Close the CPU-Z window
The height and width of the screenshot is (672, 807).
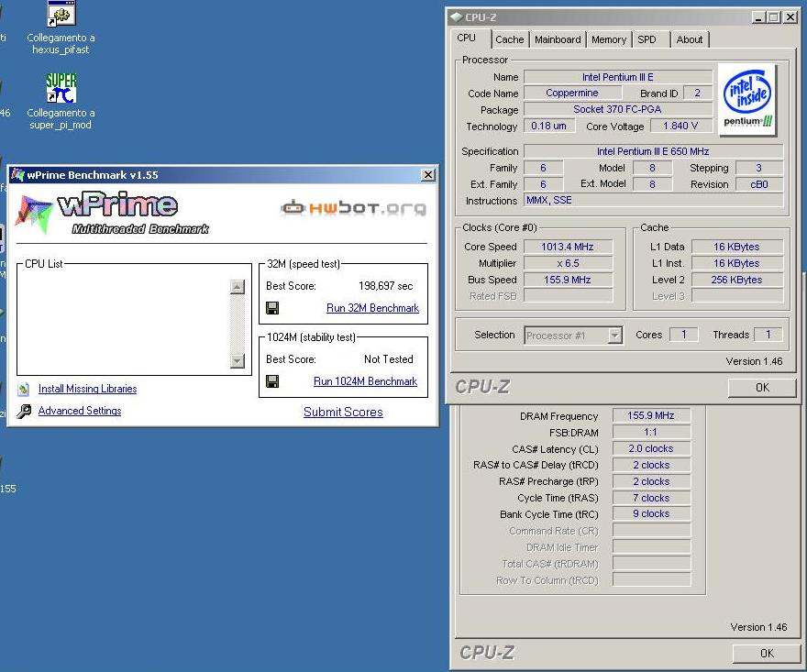click(790, 17)
